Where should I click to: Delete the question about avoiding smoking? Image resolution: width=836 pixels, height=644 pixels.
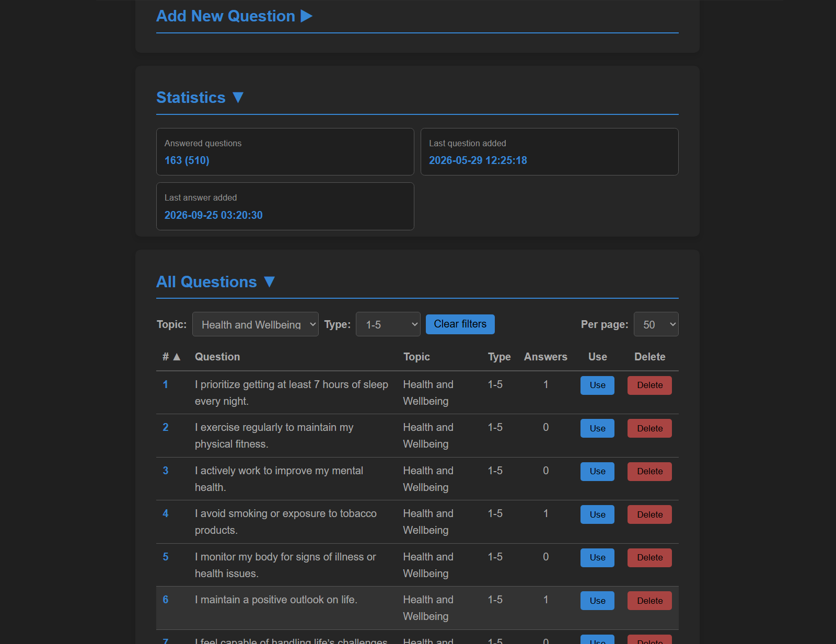649,514
